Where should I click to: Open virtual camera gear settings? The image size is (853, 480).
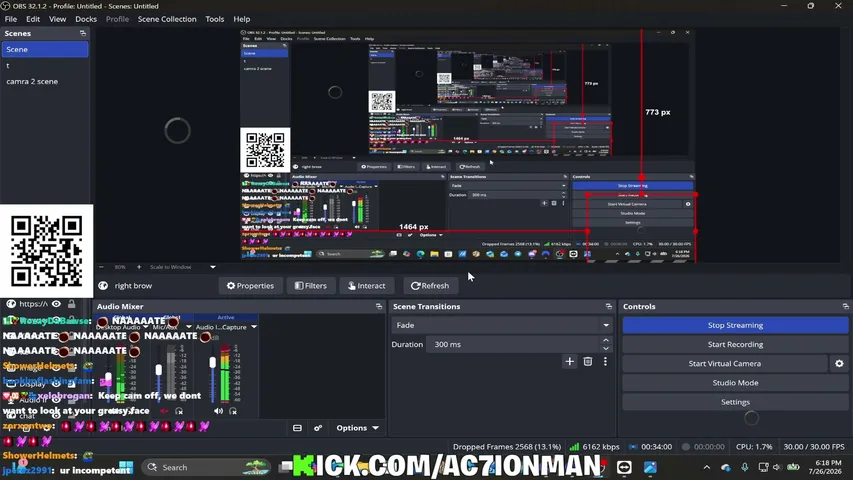pyautogui.click(x=839, y=364)
